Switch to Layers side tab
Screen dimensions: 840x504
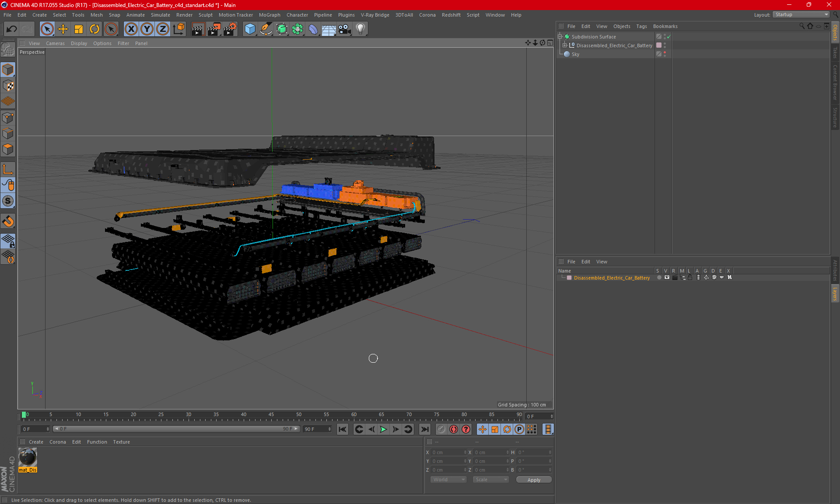[835, 294]
